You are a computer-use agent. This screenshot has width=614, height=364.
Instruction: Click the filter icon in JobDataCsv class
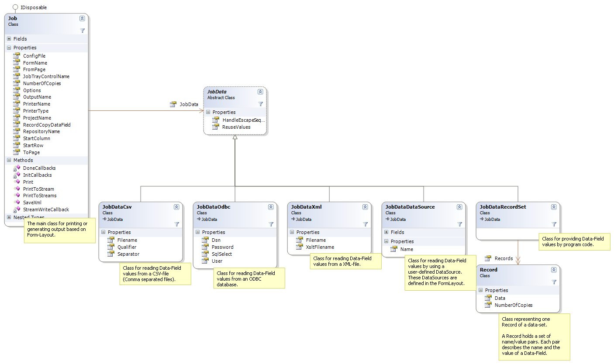pyautogui.click(x=176, y=224)
